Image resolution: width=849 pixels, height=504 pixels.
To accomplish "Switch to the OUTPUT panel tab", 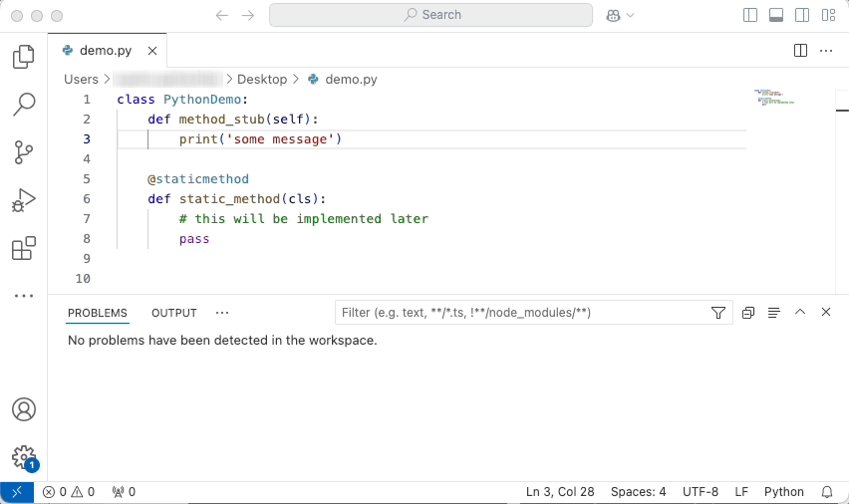I will coord(174,313).
